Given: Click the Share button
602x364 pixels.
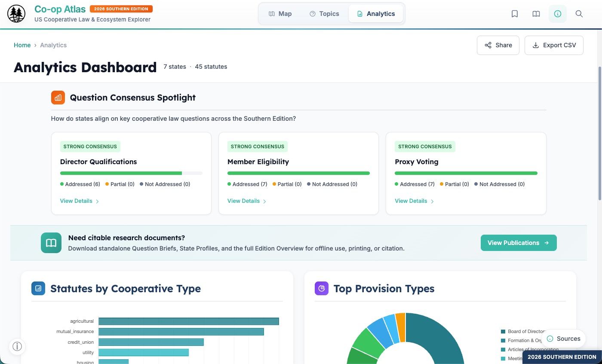Looking at the screenshot, I should pyautogui.click(x=498, y=45).
